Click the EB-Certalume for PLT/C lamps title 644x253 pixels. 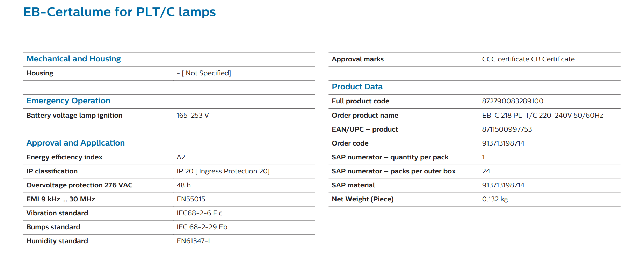[x=120, y=12]
